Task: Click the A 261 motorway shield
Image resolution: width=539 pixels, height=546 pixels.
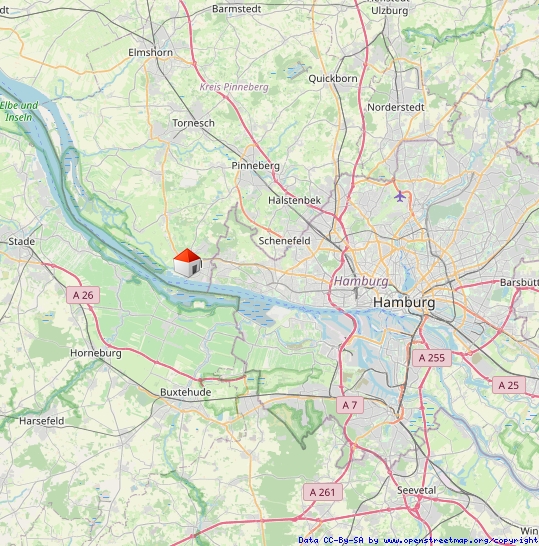Action: coord(322,492)
